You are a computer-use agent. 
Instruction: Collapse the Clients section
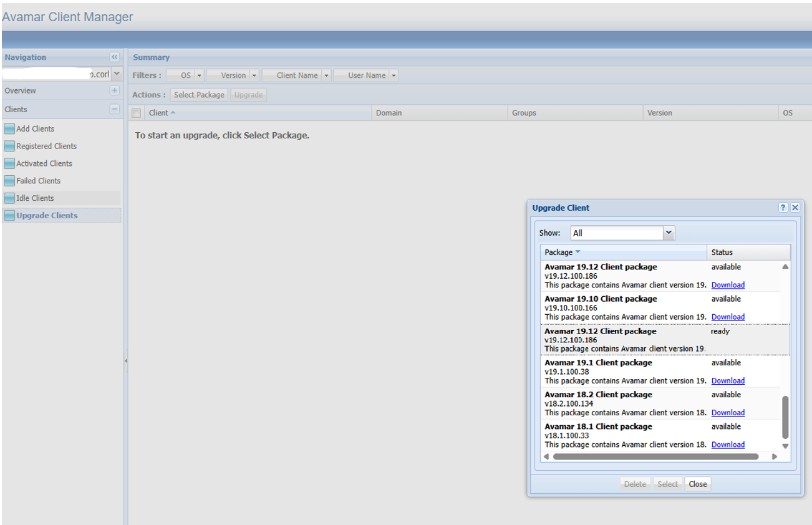pyautogui.click(x=114, y=109)
